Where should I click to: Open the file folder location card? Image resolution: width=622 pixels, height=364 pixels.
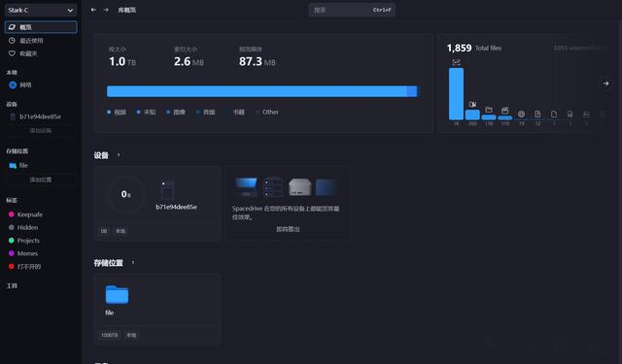(x=157, y=309)
